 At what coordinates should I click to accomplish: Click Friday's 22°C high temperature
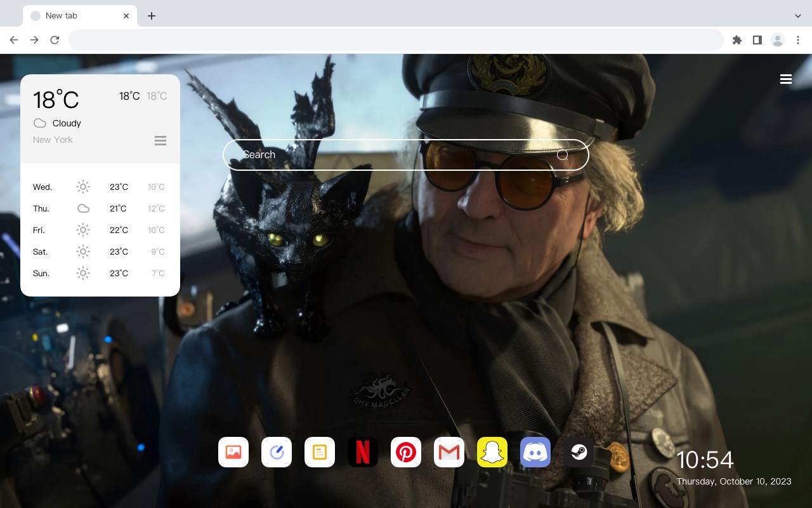click(119, 230)
